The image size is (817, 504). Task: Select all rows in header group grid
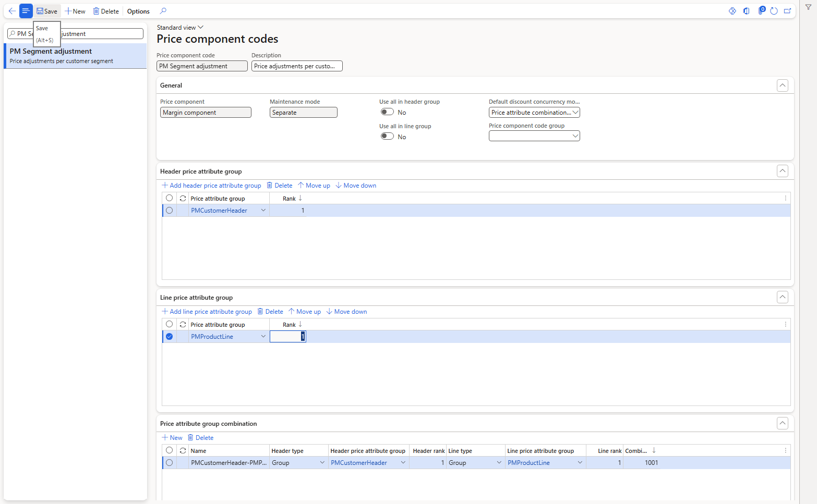click(x=169, y=198)
